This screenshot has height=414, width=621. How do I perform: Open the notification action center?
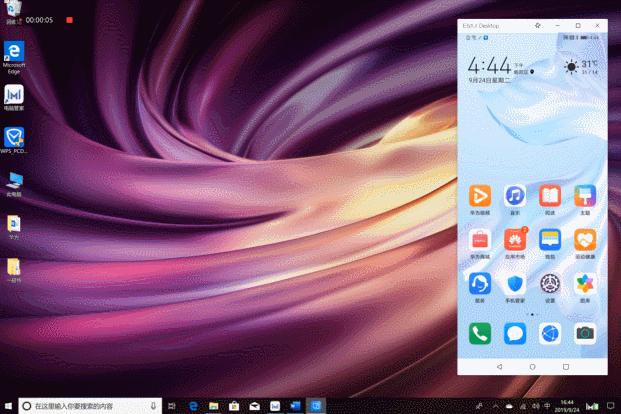click(x=610, y=406)
